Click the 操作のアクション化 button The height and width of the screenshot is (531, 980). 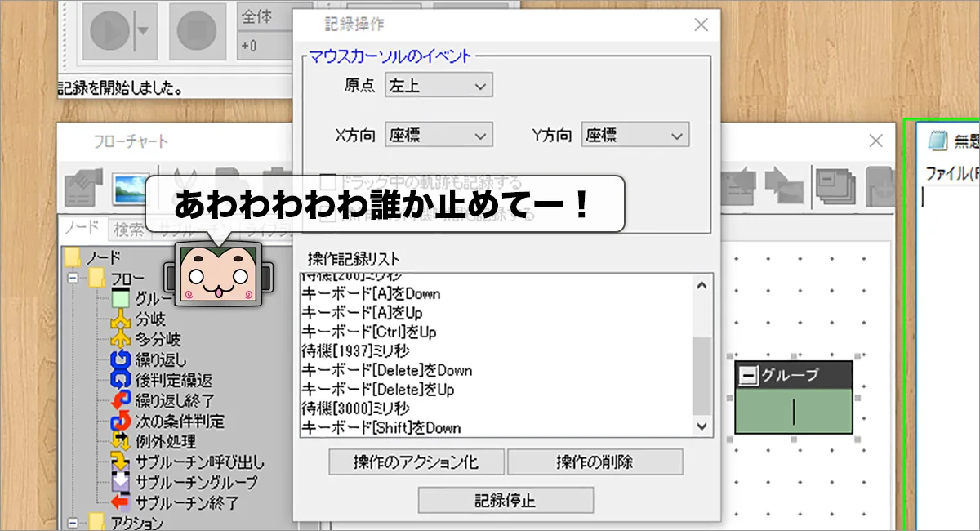416,462
